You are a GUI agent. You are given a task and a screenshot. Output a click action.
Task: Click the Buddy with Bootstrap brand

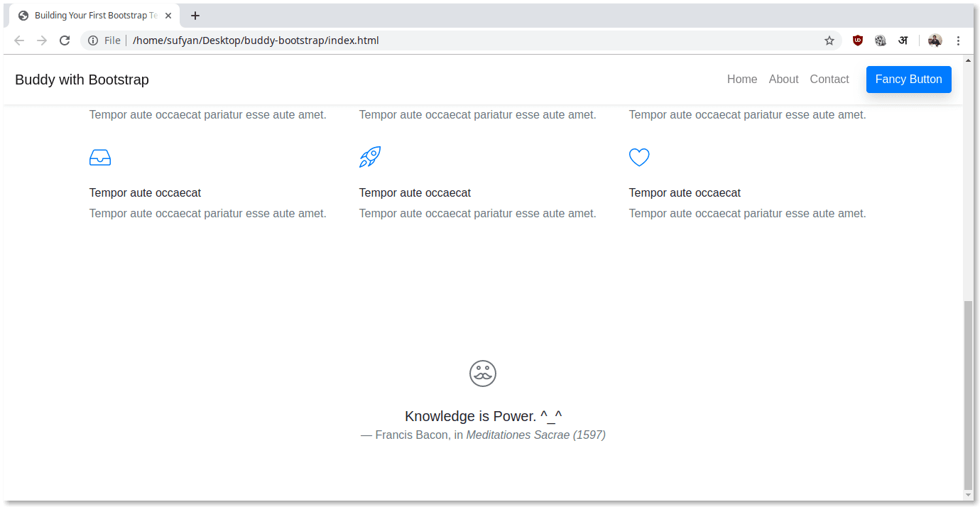[82, 80]
